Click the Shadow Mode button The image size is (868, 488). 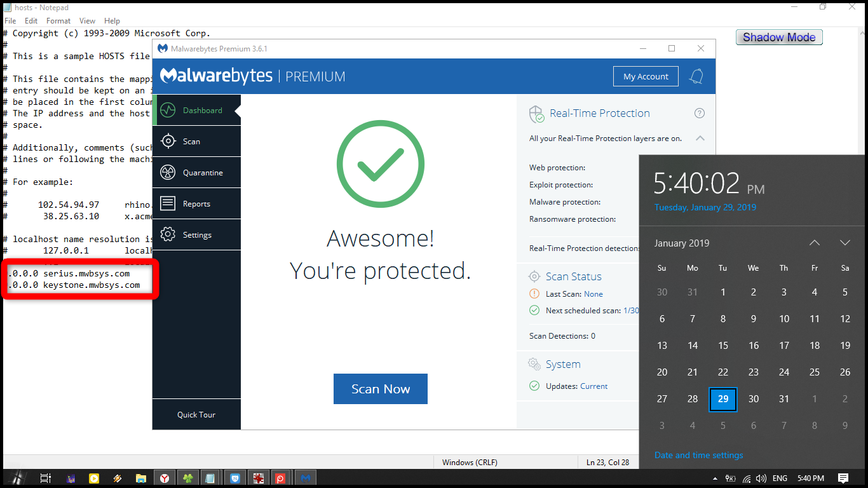(x=779, y=37)
